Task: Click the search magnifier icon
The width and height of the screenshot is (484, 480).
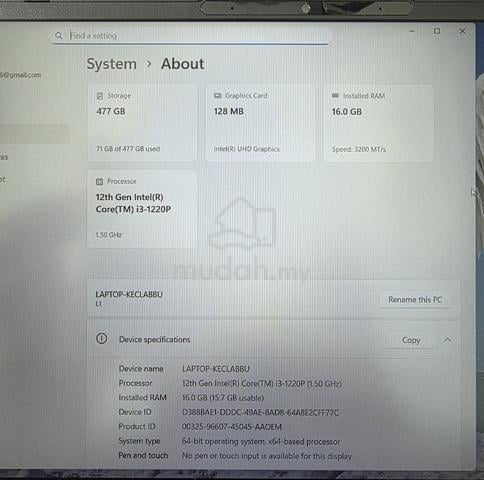Action: (59, 35)
